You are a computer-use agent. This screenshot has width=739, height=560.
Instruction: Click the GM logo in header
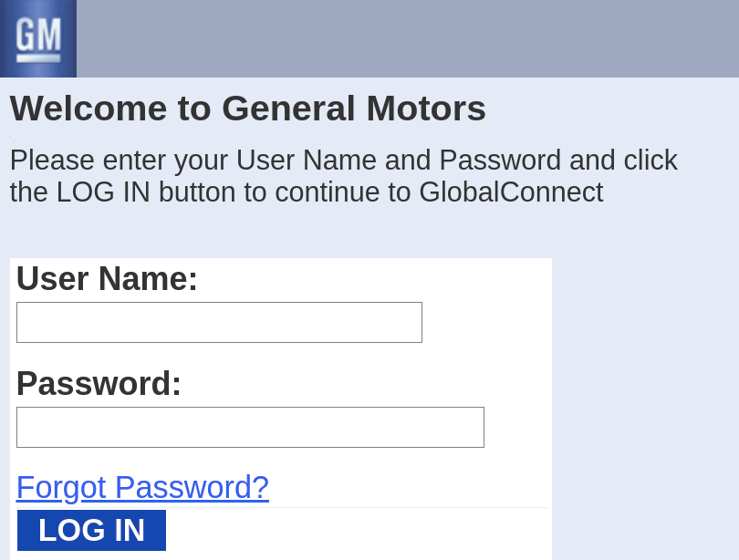coord(38,38)
